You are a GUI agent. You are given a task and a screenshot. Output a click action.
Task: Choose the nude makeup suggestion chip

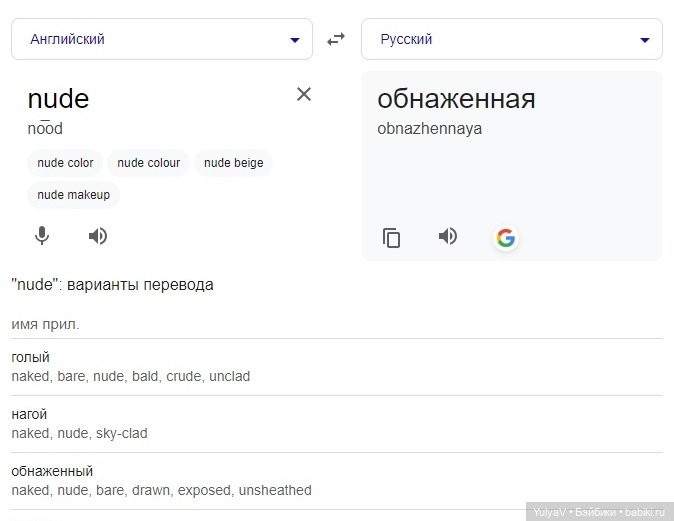pyautogui.click(x=74, y=195)
